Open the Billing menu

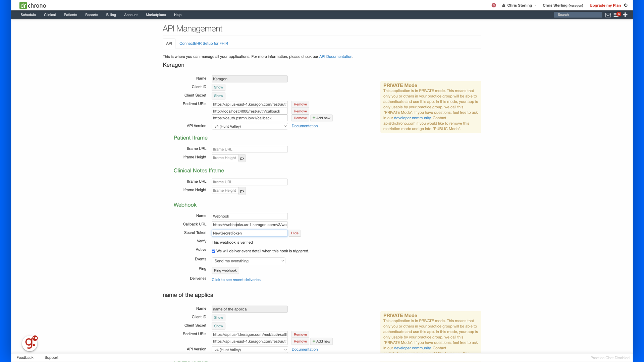click(x=111, y=15)
